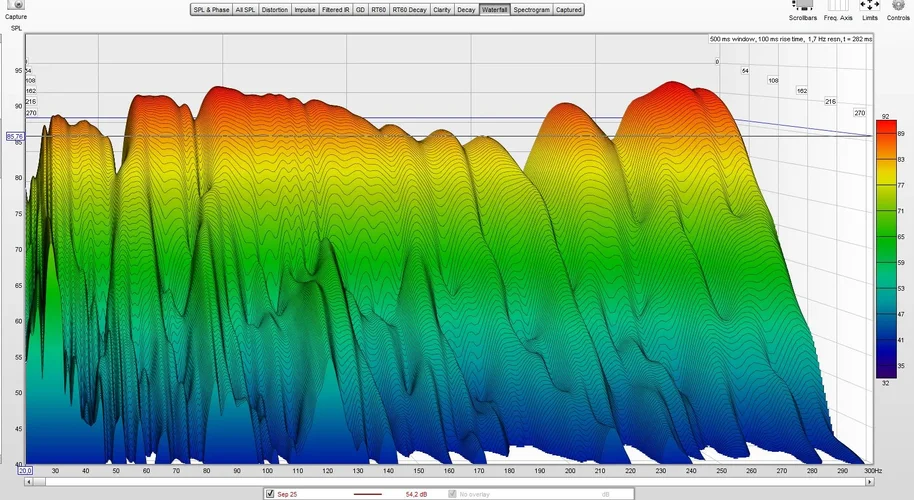Toggle the Sep 25 trace checkbox
This screenshot has width=914, height=500.
coord(270,494)
